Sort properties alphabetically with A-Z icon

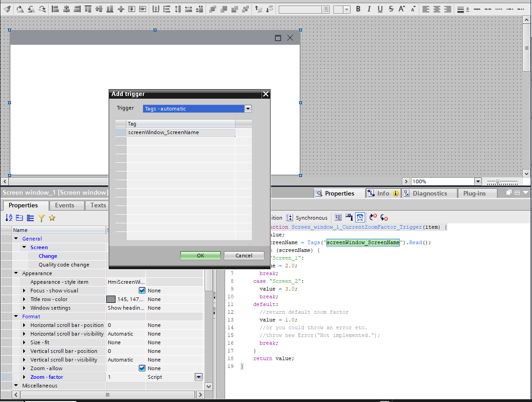pyautogui.click(x=9, y=218)
